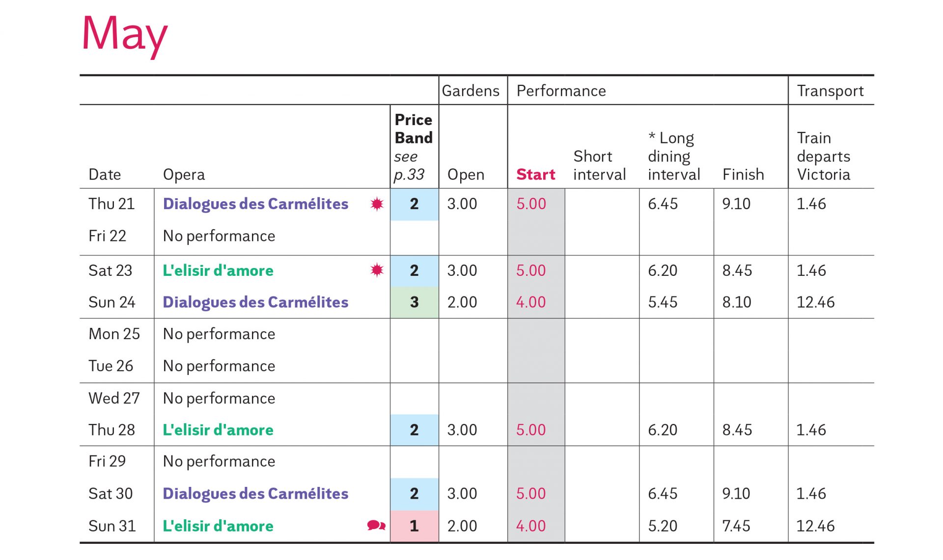The width and height of the screenshot is (943, 560).
Task: Click the Transport header
Action: pos(830,91)
